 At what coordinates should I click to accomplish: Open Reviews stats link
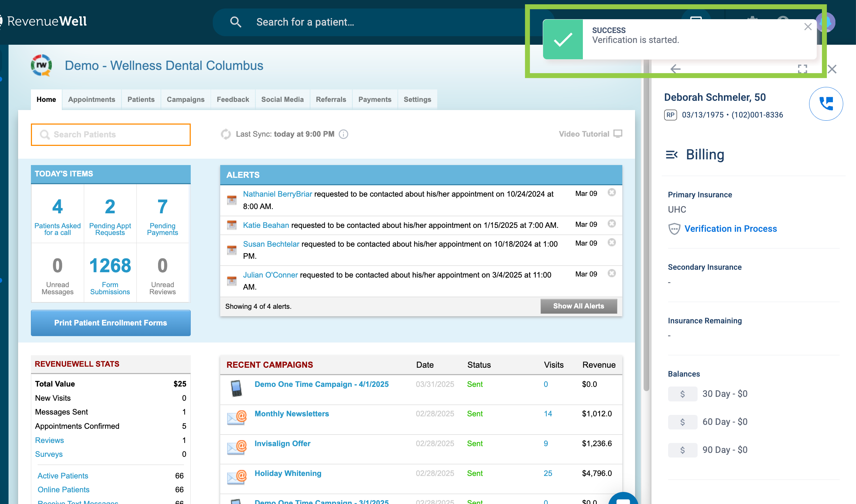coord(49,440)
